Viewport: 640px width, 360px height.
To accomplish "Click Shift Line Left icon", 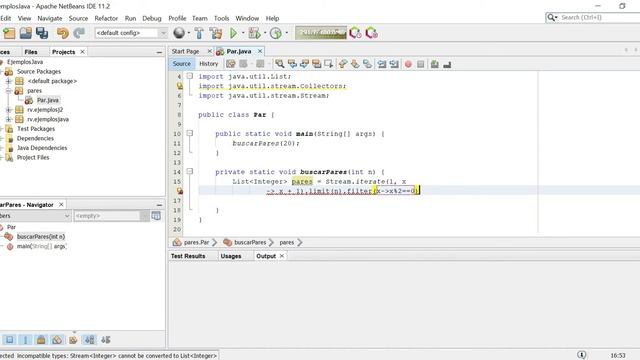I will [382, 64].
